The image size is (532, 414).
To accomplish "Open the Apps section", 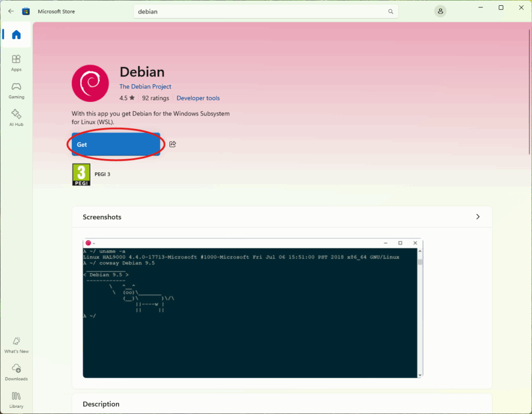I will pyautogui.click(x=16, y=63).
